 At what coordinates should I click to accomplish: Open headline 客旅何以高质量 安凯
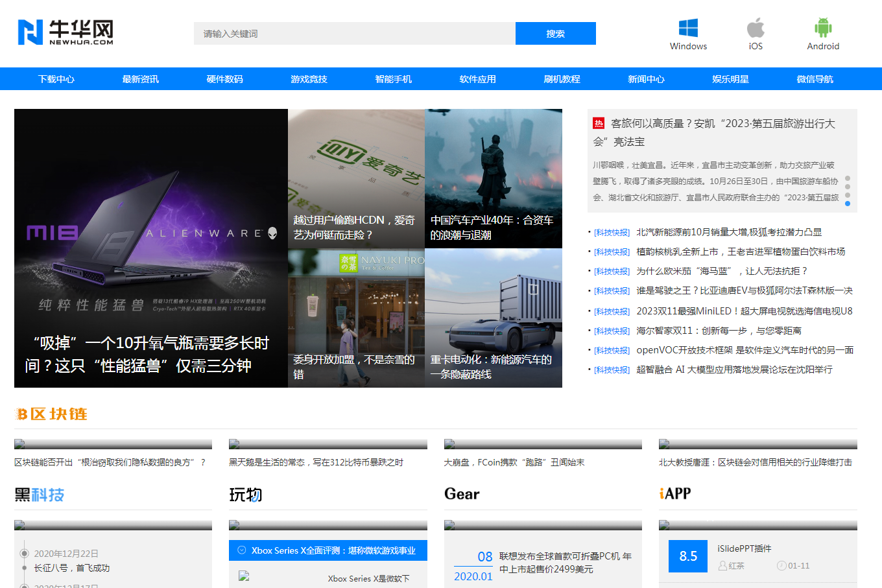pyautogui.click(x=714, y=132)
